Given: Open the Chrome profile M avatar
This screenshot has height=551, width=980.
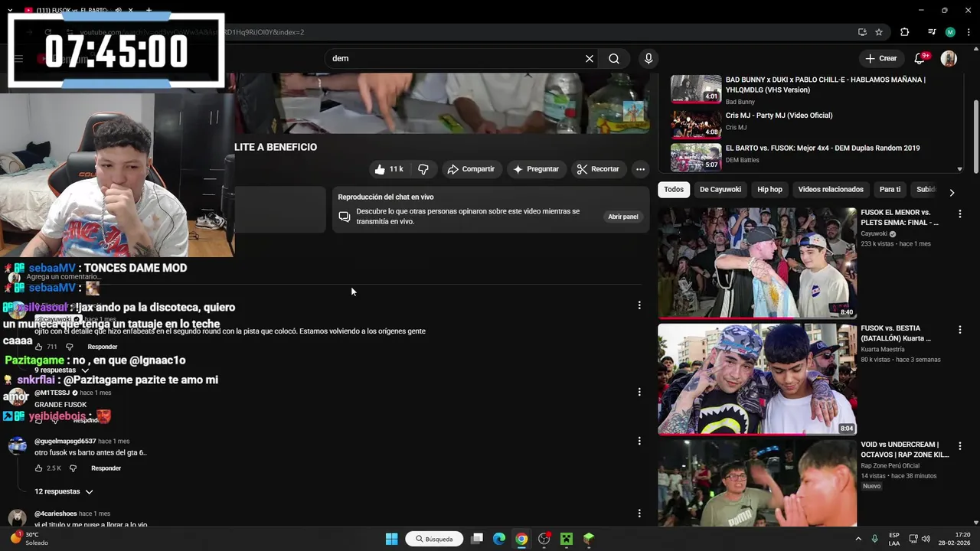Looking at the screenshot, I should [x=950, y=32].
